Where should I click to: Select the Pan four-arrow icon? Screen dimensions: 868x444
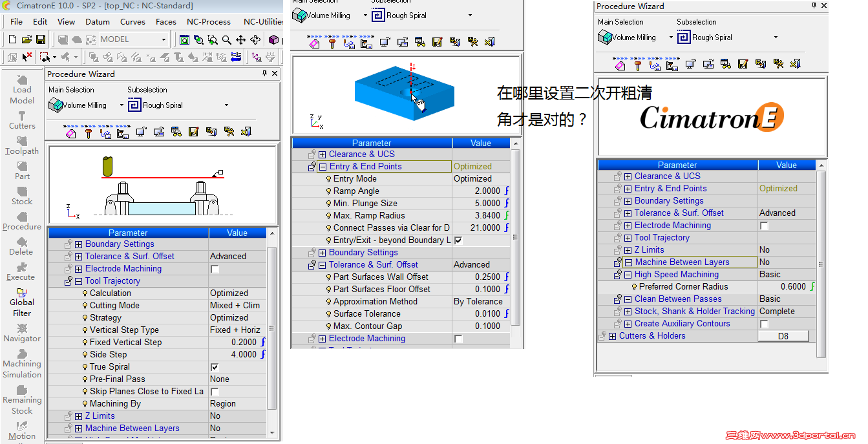point(240,39)
